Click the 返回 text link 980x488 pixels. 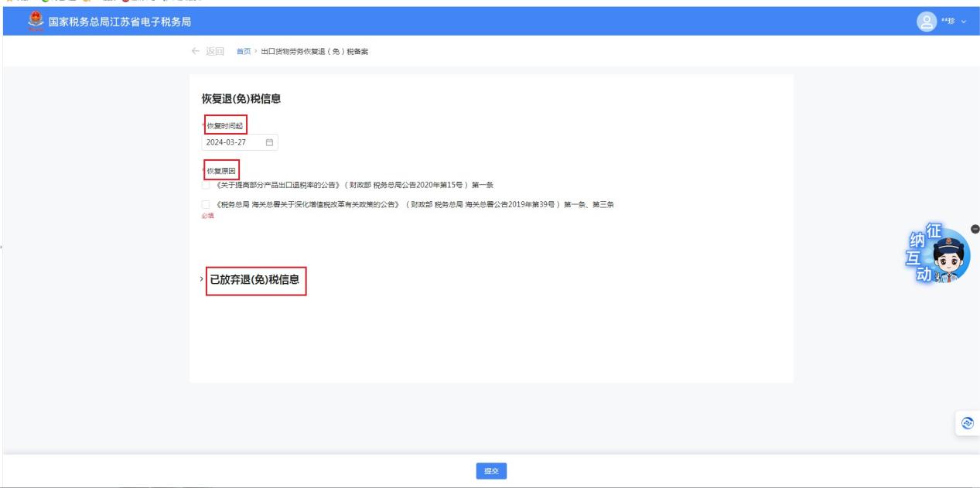pyautogui.click(x=214, y=51)
